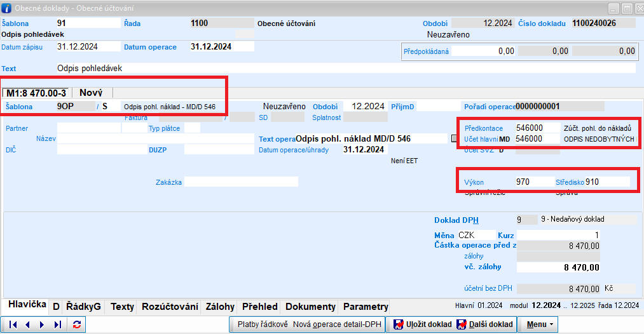Click the Předkontace field with 546000
This screenshot has width=644, height=334.
click(537, 128)
